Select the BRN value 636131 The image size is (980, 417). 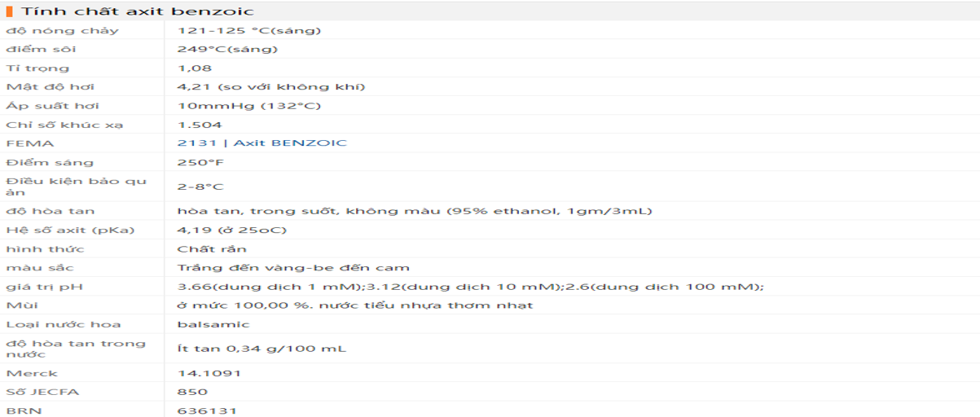(207, 410)
